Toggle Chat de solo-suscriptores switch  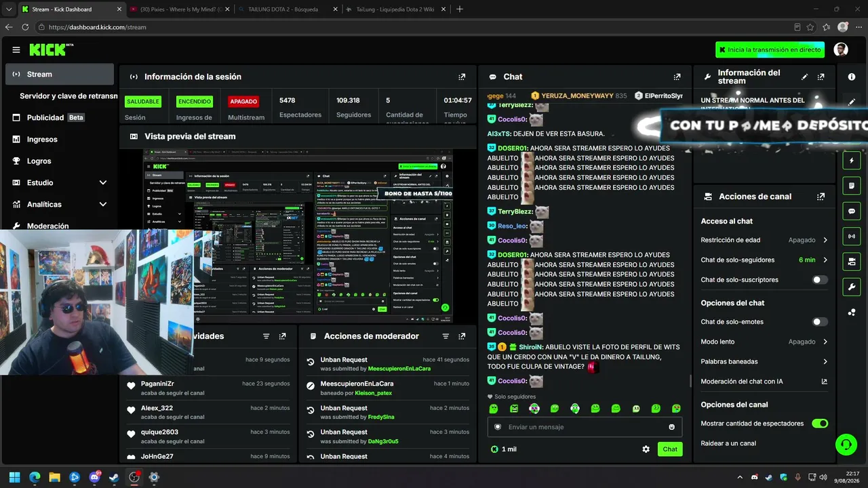(x=820, y=280)
